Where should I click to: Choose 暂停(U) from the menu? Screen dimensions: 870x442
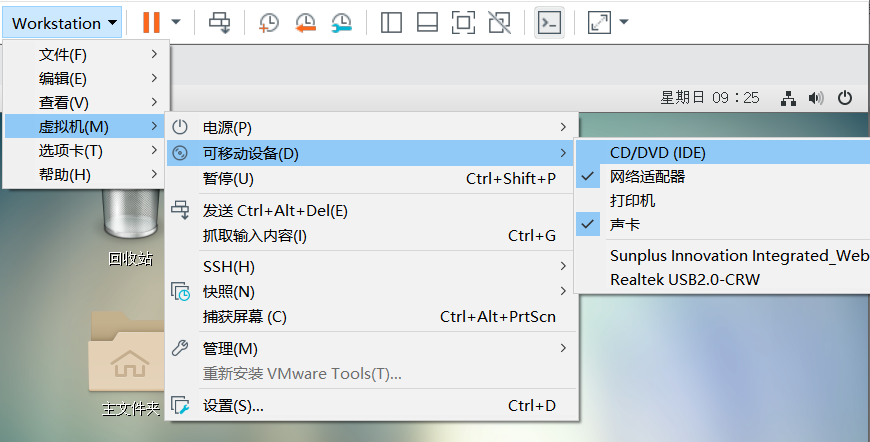[x=372, y=179]
